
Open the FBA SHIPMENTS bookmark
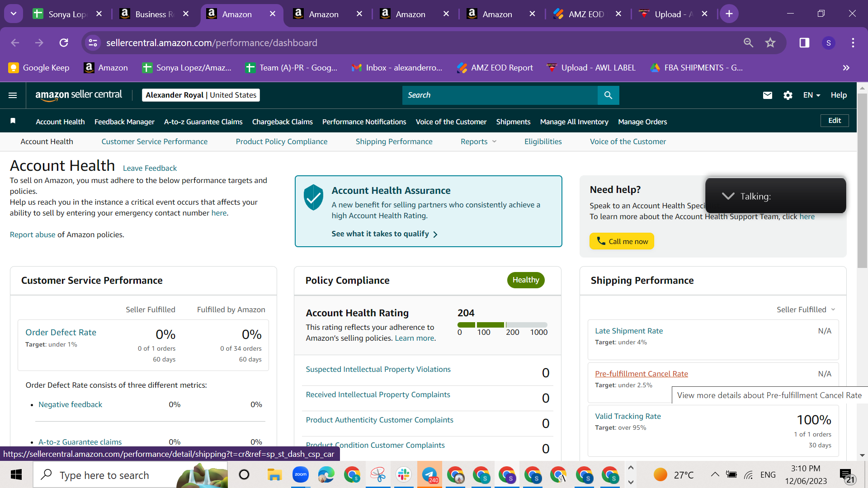click(697, 68)
